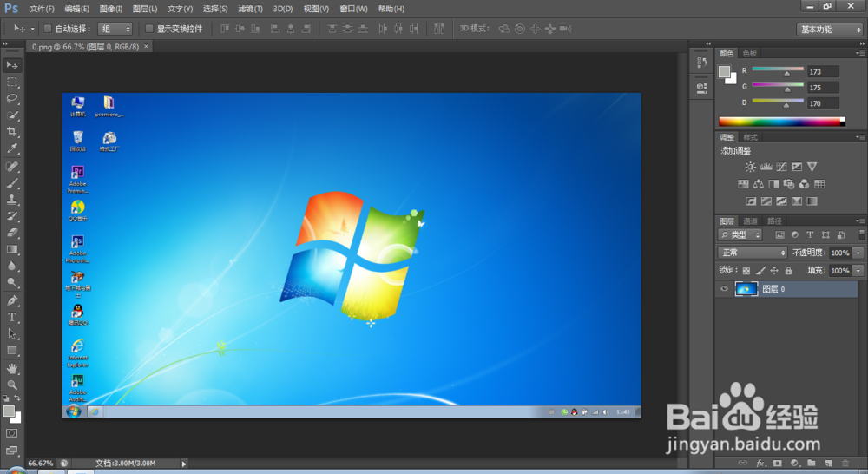The height and width of the screenshot is (474, 868).
Task: Click the G value field 175
Action: [823, 88]
